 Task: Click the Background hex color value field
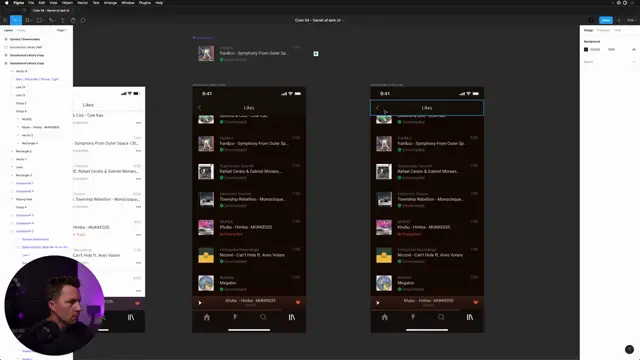coord(595,49)
